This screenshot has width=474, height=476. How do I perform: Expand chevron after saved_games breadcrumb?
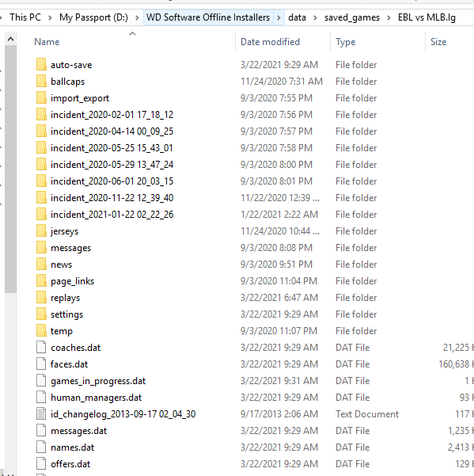click(389, 17)
